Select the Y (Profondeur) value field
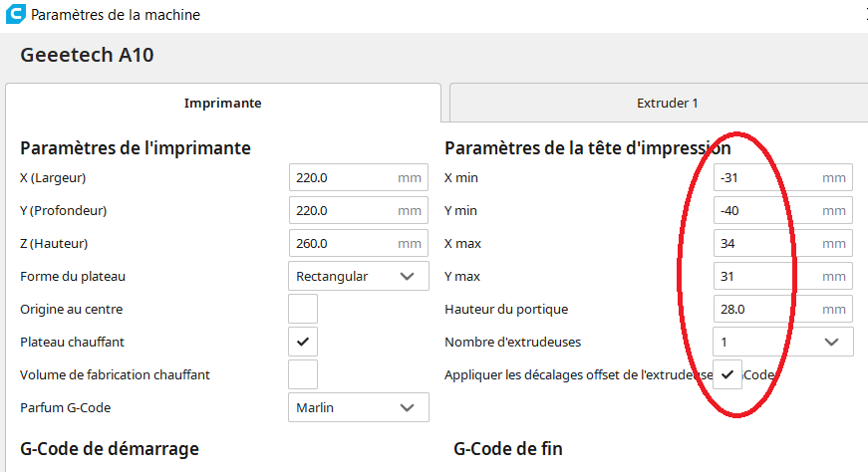The height and width of the screenshot is (472, 868). tap(344, 211)
